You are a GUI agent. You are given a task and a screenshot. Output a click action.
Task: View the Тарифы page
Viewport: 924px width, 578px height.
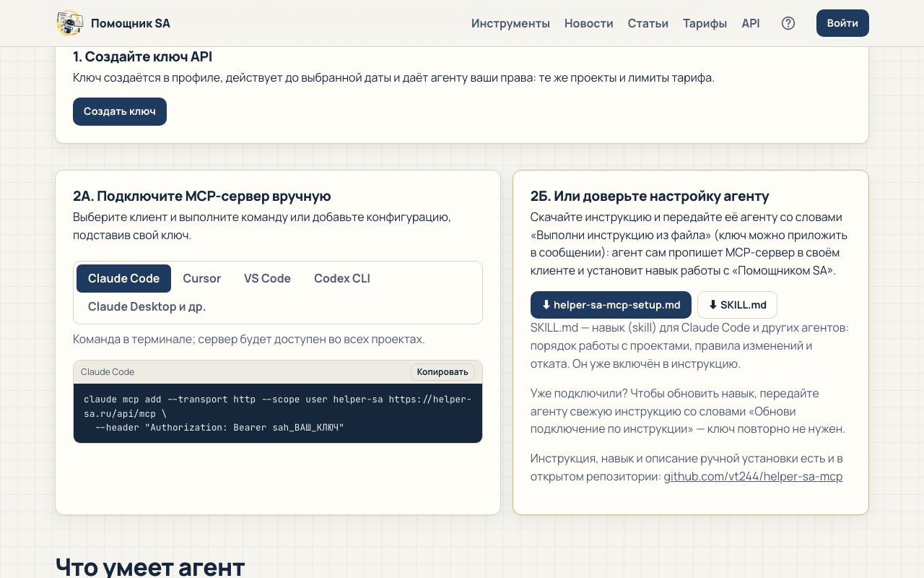[x=705, y=23]
